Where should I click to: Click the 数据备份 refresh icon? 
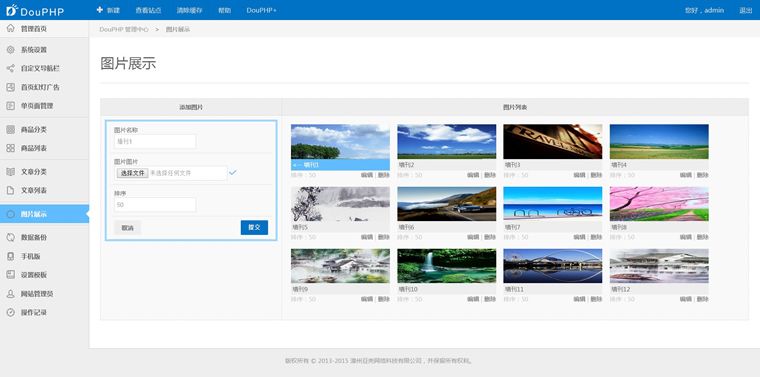pyautogui.click(x=10, y=237)
